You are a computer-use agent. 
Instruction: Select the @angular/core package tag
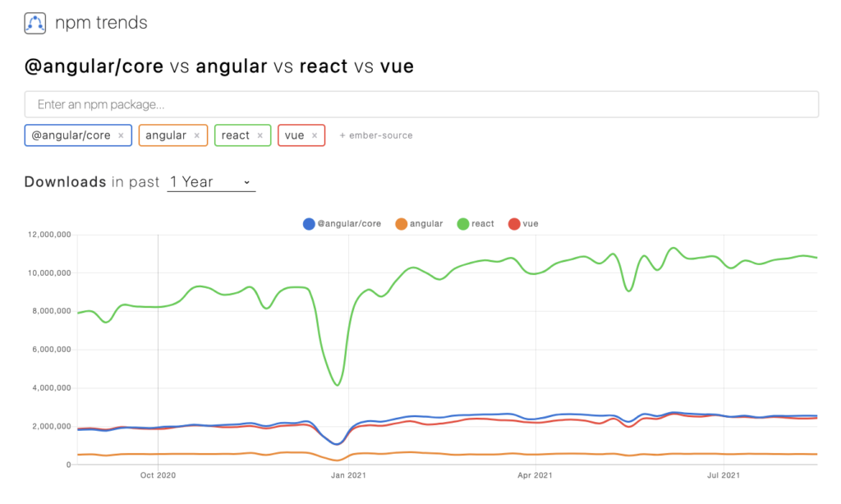coord(72,135)
